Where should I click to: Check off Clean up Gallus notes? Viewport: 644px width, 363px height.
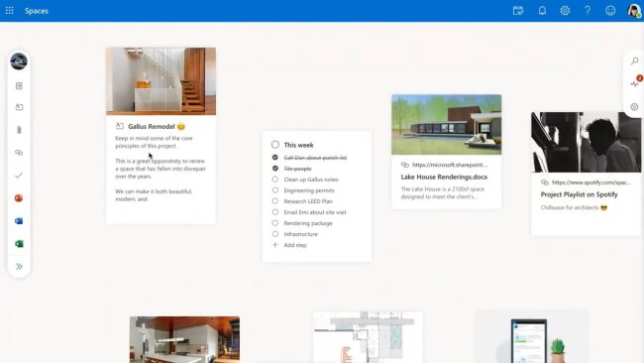coord(275,180)
